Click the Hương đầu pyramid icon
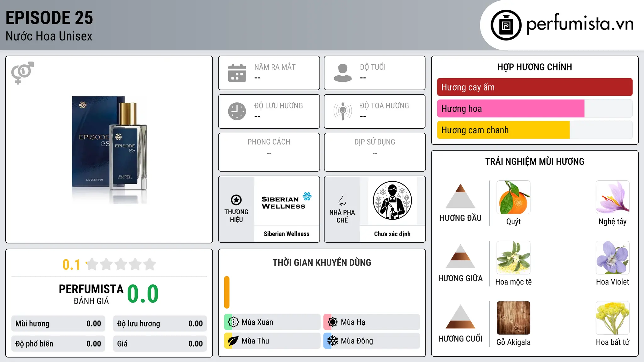The image size is (644, 362). tap(460, 196)
